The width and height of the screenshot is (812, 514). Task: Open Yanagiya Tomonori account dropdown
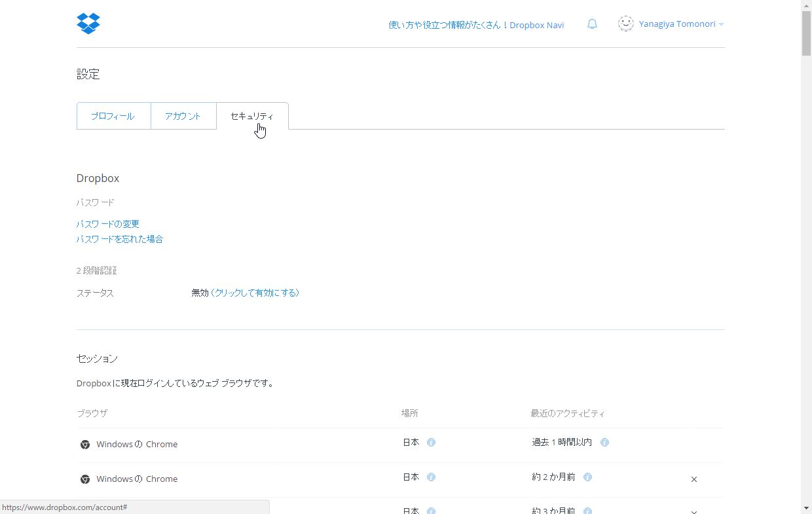[681, 24]
